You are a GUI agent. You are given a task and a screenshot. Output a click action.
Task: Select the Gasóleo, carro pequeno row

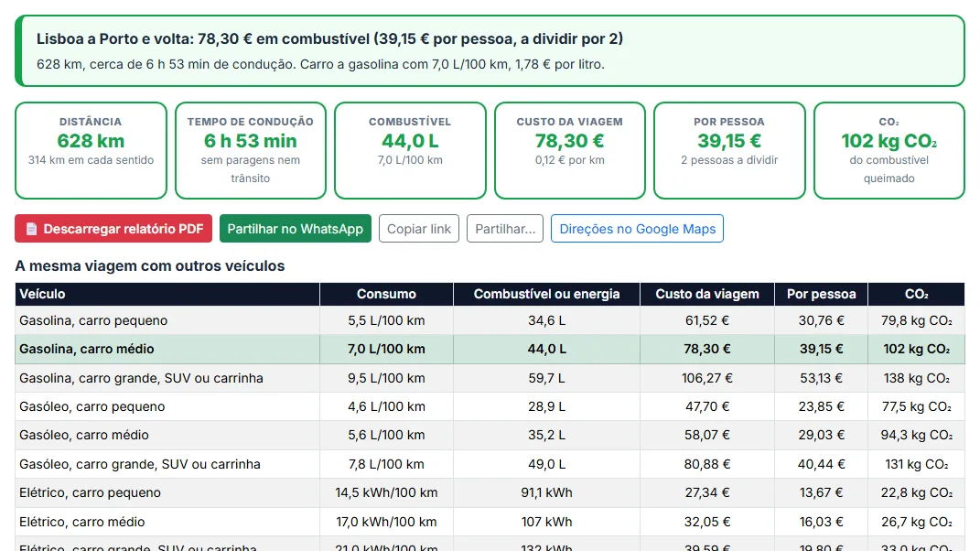[490, 406]
